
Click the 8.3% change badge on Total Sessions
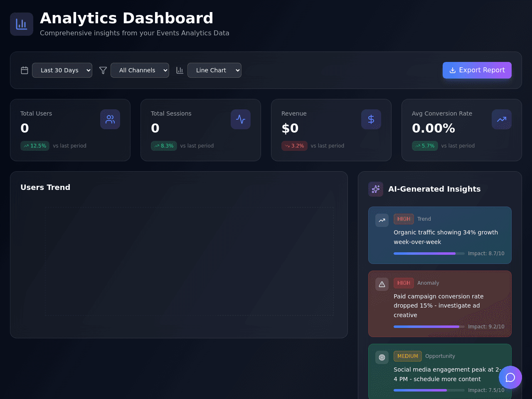click(164, 146)
